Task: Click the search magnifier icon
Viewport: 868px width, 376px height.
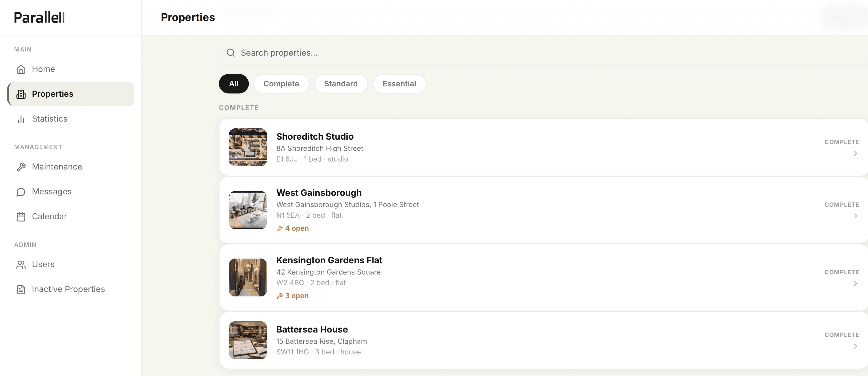Action: click(230, 53)
